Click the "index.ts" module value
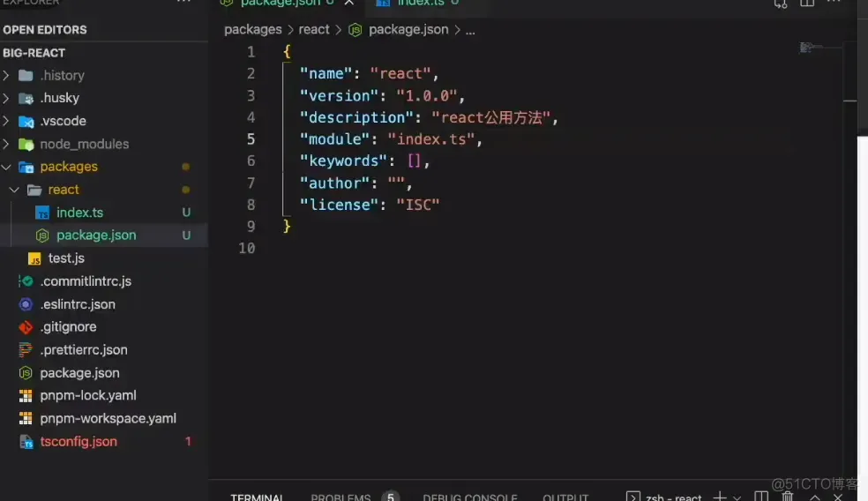The width and height of the screenshot is (868, 501). point(430,139)
